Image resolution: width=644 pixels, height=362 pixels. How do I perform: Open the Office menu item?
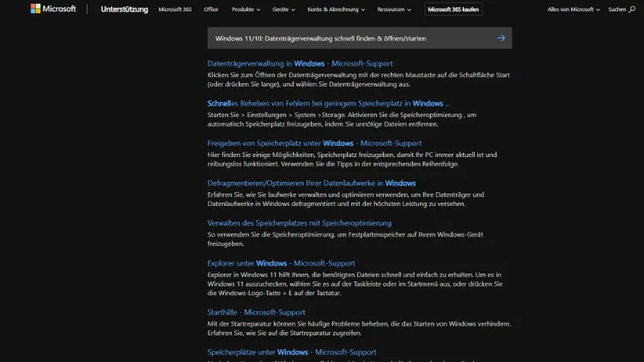(210, 9)
